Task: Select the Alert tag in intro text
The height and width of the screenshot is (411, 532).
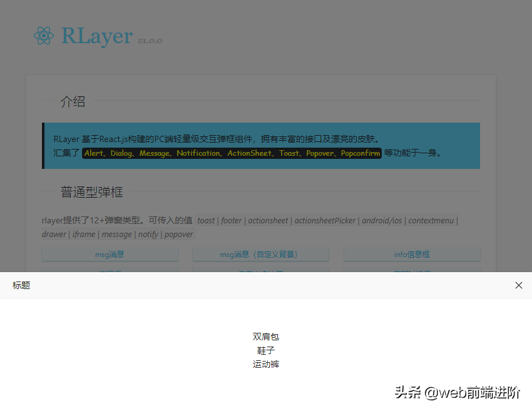Action: (94, 153)
